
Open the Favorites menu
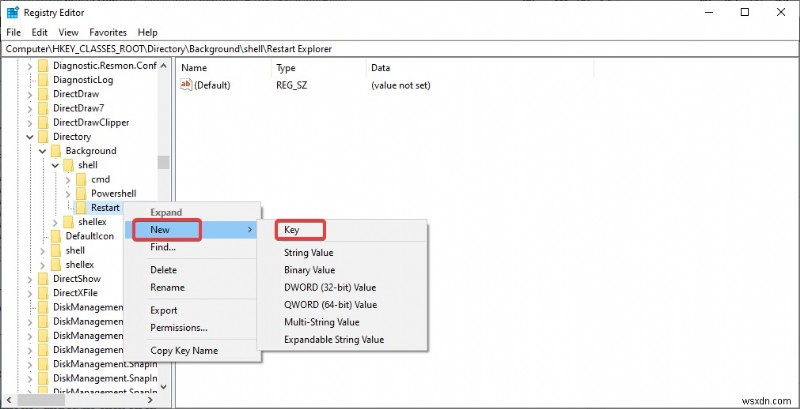pyautogui.click(x=108, y=32)
